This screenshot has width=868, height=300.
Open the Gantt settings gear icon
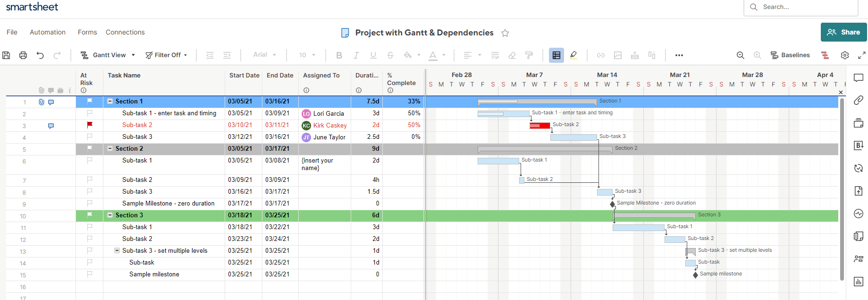coord(845,55)
